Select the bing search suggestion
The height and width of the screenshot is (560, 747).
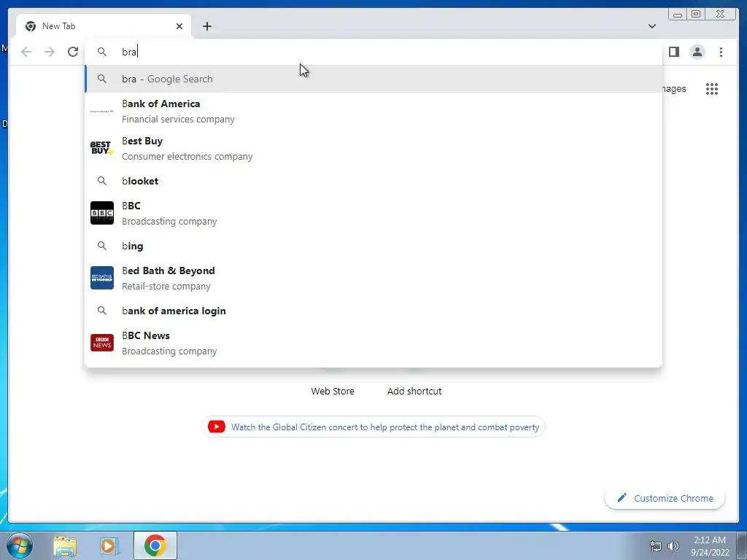pyautogui.click(x=373, y=246)
